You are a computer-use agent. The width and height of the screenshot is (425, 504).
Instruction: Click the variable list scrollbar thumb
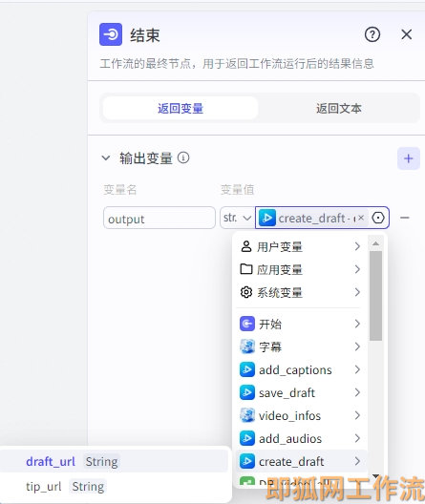[x=375, y=296]
